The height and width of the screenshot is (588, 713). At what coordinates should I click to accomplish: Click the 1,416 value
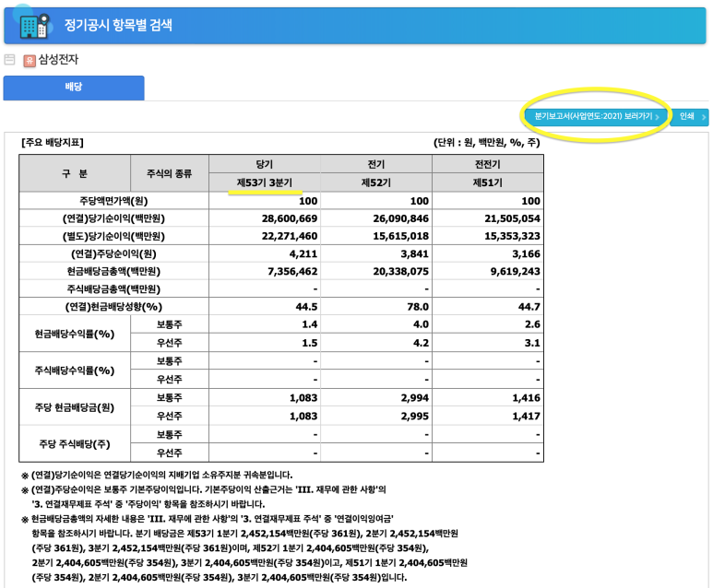[x=526, y=398]
